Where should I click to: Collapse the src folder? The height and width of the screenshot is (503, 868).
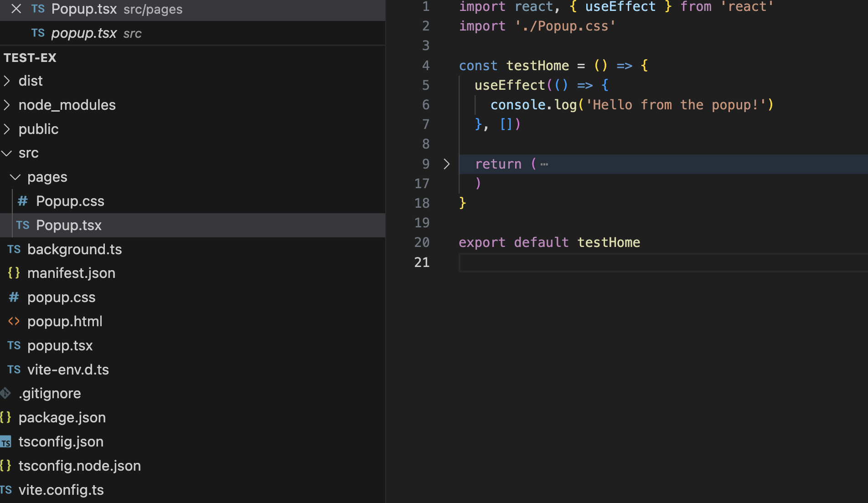(x=6, y=153)
